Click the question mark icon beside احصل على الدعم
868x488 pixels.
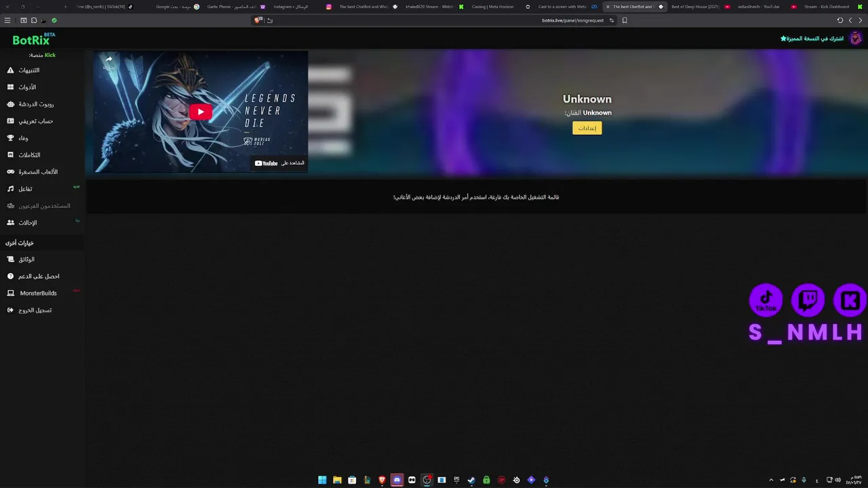pos(10,277)
